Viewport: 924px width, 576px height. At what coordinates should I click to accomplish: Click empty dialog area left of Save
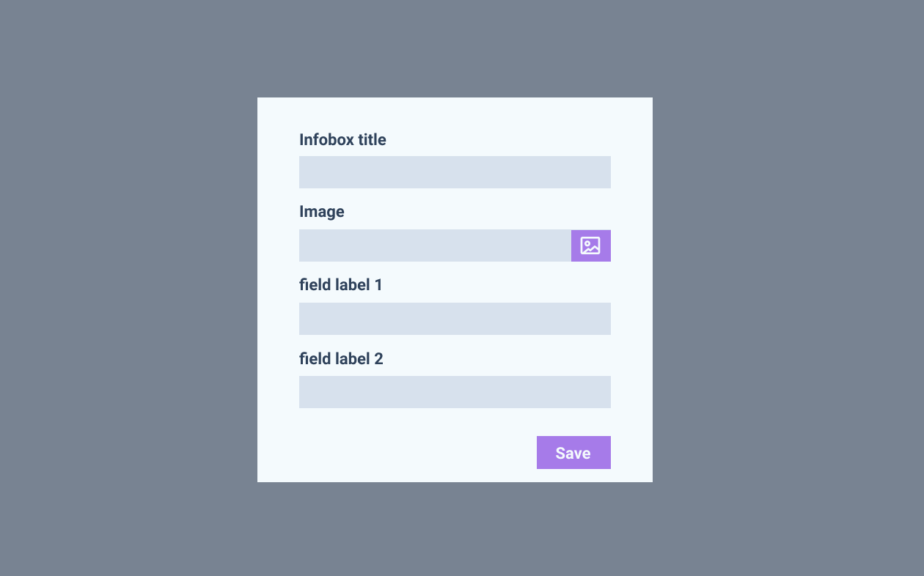[411, 453]
